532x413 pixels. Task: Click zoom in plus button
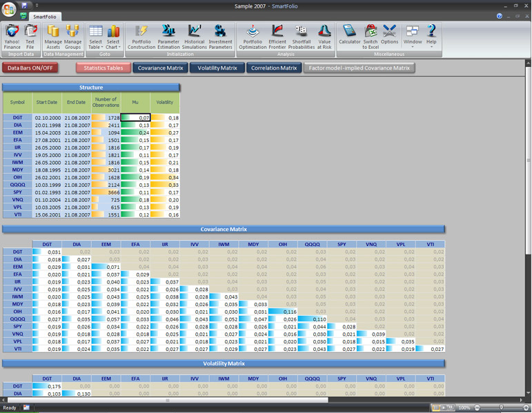pyautogui.click(x=526, y=407)
